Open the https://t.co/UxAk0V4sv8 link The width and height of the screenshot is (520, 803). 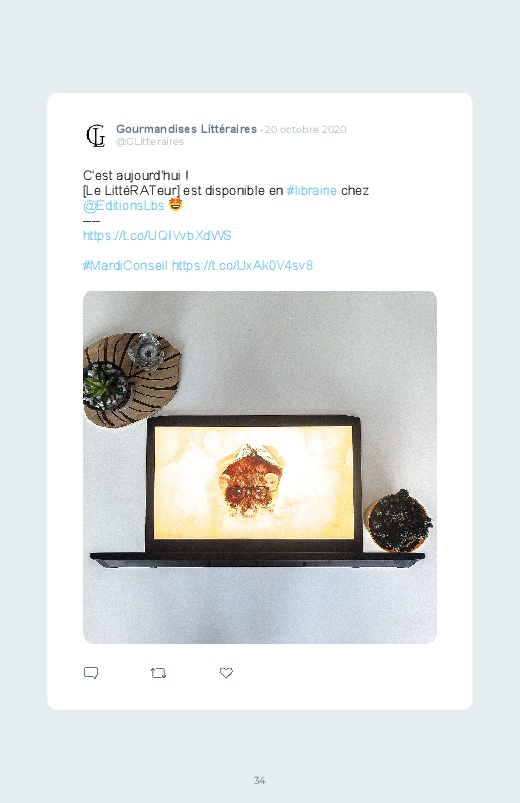[x=242, y=266]
